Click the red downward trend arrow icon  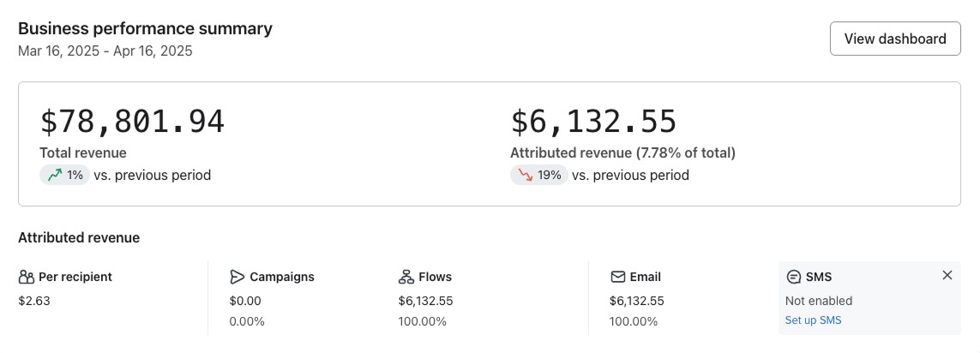(x=525, y=175)
